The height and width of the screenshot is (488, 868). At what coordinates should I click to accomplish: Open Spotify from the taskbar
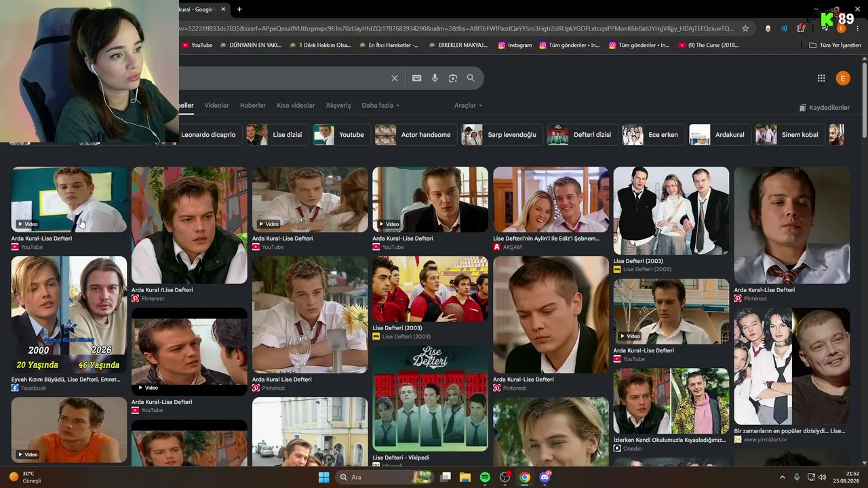click(x=485, y=477)
